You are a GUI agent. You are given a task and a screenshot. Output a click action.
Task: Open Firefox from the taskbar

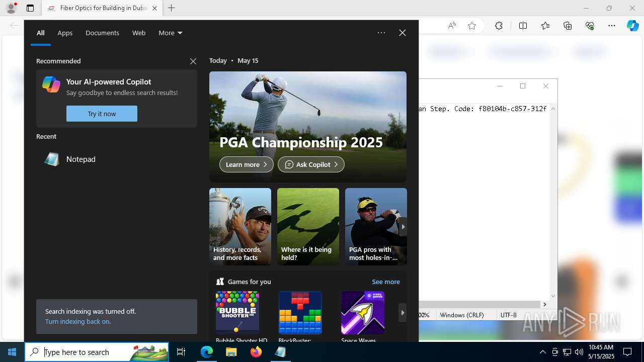click(256, 352)
